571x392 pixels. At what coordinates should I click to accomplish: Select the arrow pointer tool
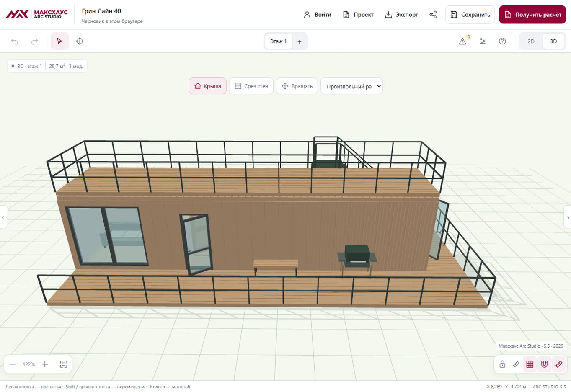tap(59, 41)
